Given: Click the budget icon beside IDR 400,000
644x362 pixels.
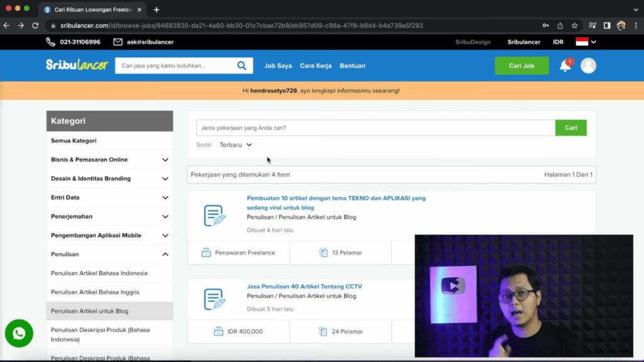Looking at the screenshot, I should [218, 331].
